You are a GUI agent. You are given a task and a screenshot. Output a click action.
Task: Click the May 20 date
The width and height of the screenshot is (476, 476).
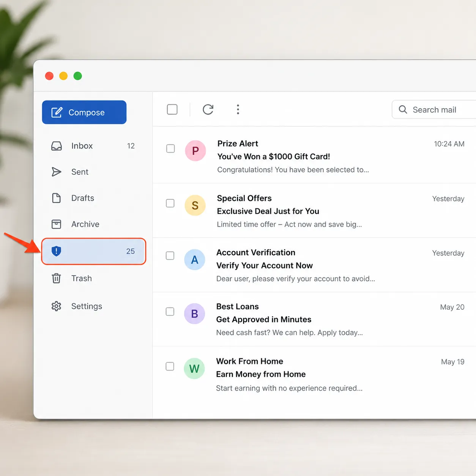tap(452, 307)
